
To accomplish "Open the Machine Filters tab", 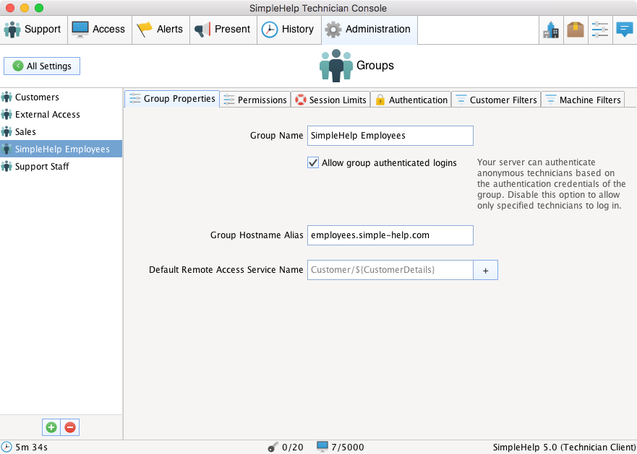I will (583, 99).
